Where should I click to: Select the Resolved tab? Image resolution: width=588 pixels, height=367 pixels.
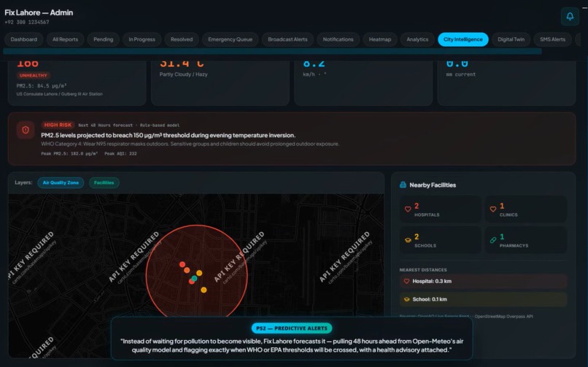click(182, 39)
